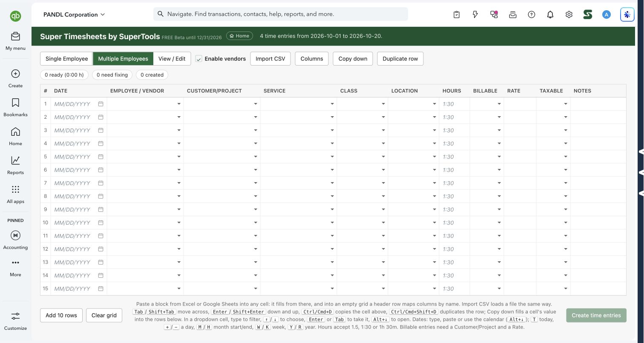The image size is (644, 343).
Task: Click the Home pill in green banner
Action: (x=239, y=36)
